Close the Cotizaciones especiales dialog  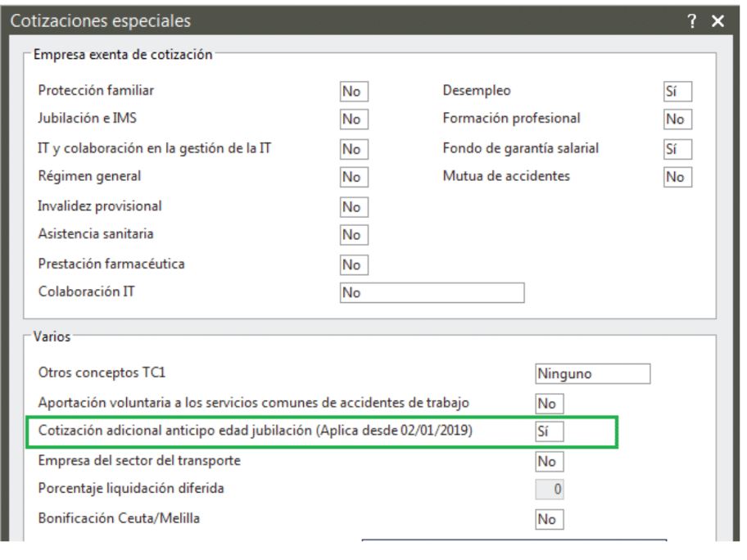pyautogui.click(x=718, y=20)
